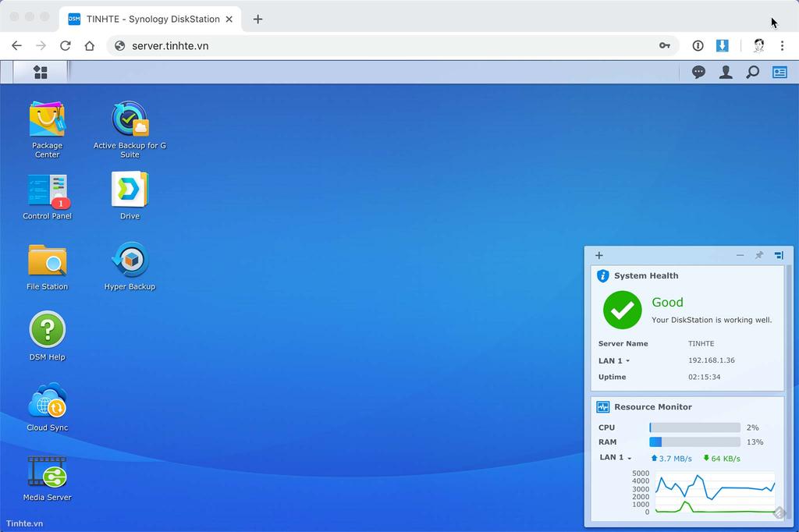
Task: Open browser three-dot menu
Action: 782,46
